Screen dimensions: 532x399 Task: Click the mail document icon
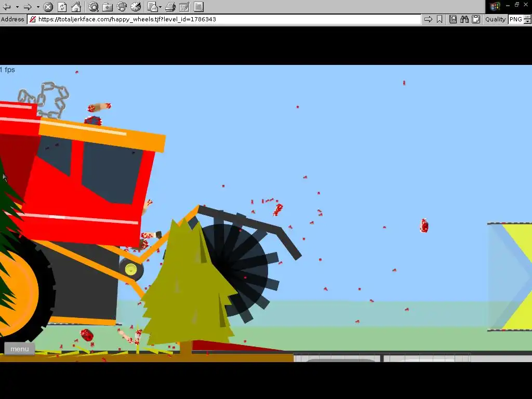tap(153, 7)
